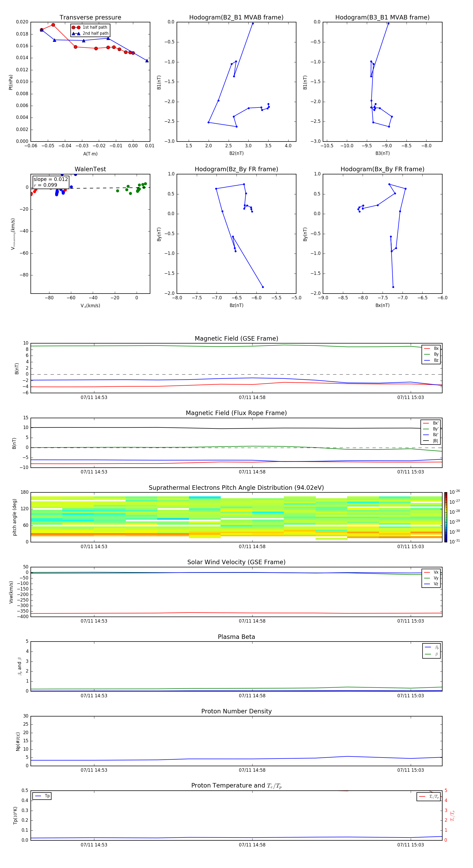Screen dimensions: 473x868
Task: Select "Vy" in the solar wind legend
Action: point(431,578)
